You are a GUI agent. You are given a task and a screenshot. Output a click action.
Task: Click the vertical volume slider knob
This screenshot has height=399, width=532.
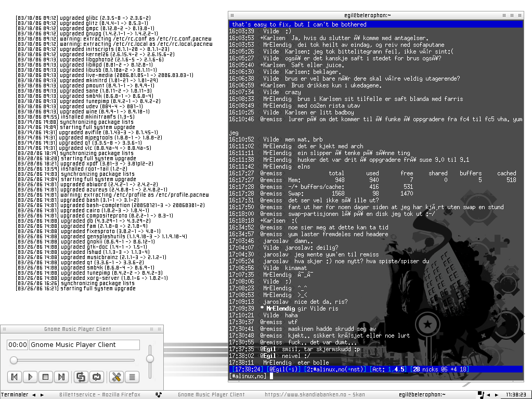150,358
